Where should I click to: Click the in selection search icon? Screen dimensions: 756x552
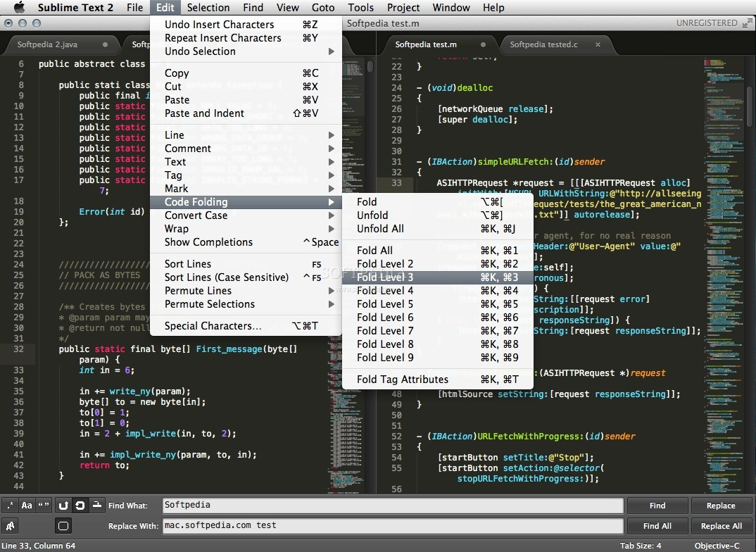pyautogui.click(x=97, y=505)
